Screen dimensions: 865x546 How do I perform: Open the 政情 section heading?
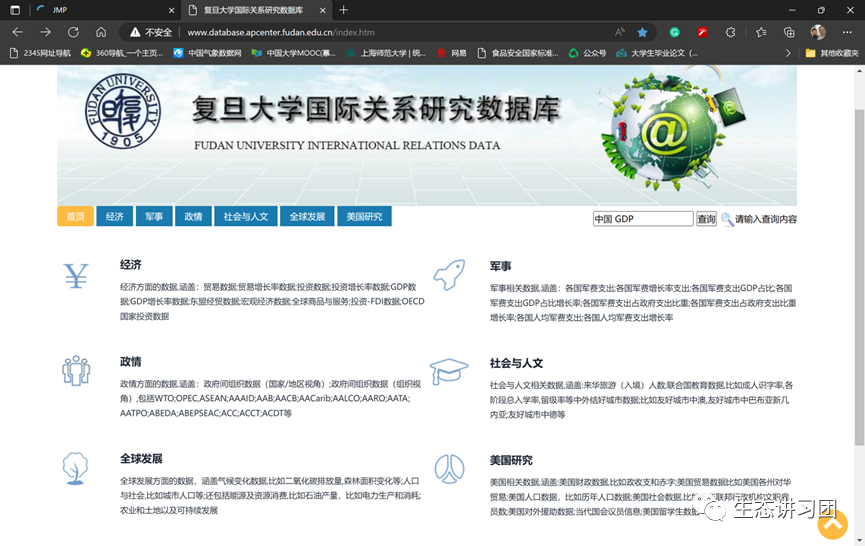pos(131,362)
